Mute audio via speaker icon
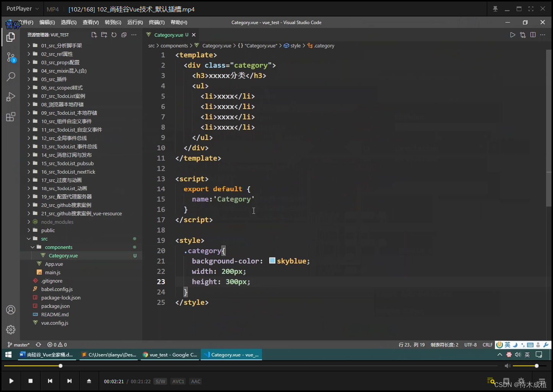Screen dimensions: 553x392 click(507, 366)
